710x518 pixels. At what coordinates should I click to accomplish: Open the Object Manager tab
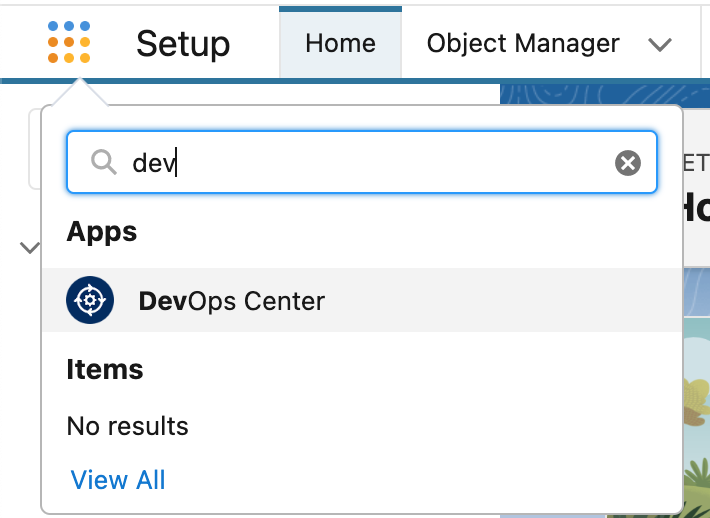coord(523,43)
